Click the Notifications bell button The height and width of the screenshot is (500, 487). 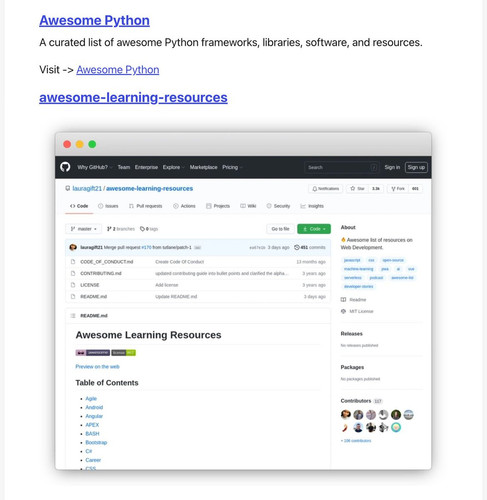click(x=325, y=189)
